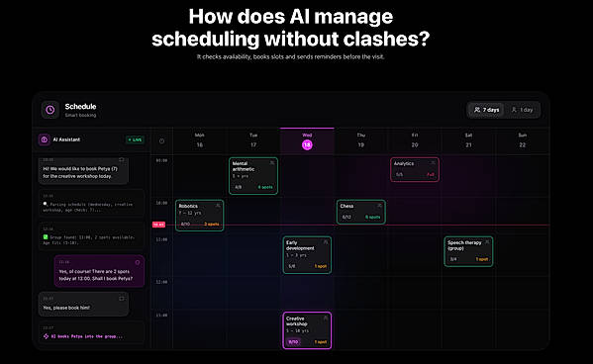Click the '1 spot' label on Speech therapy card

tap(482, 259)
